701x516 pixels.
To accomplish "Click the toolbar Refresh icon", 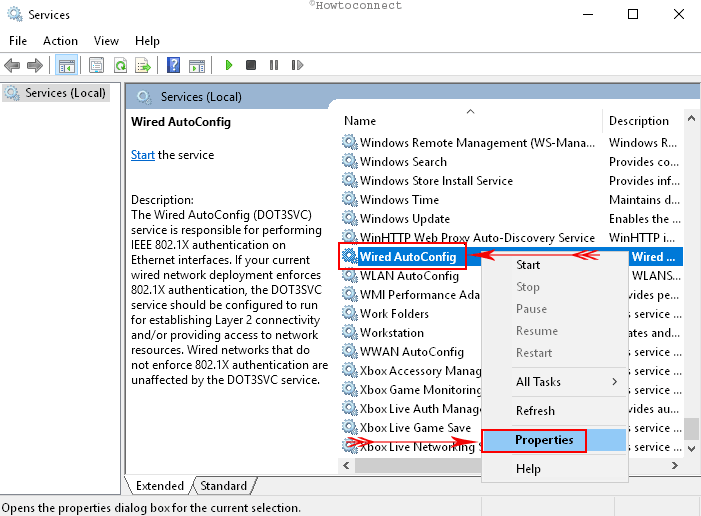I will click(120, 66).
